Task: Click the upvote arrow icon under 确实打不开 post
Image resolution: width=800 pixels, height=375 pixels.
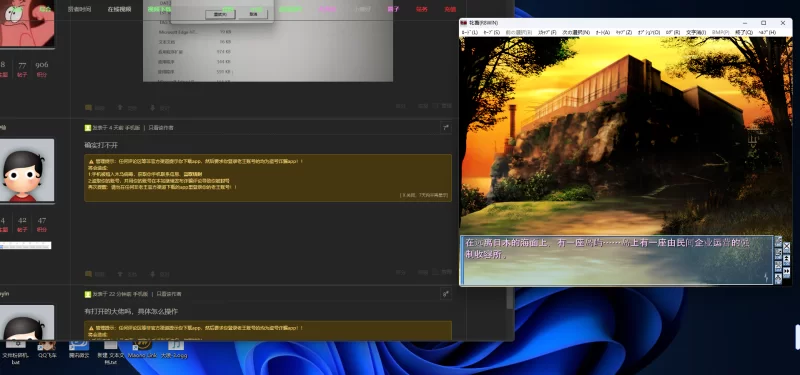Action: click(x=120, y=274)
